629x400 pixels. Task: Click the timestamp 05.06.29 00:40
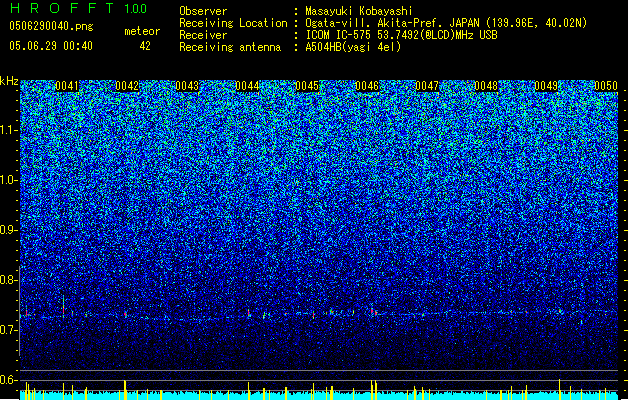[51, 46]
